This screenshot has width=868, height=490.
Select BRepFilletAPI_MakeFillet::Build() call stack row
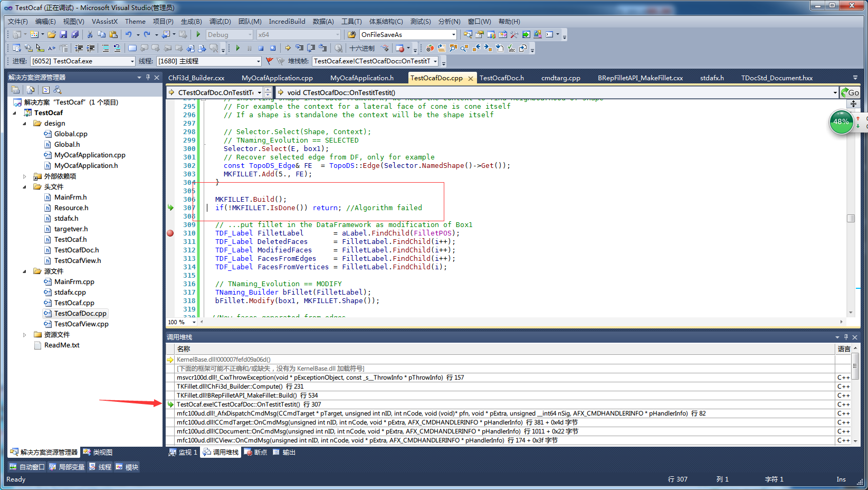click(247, 395)
